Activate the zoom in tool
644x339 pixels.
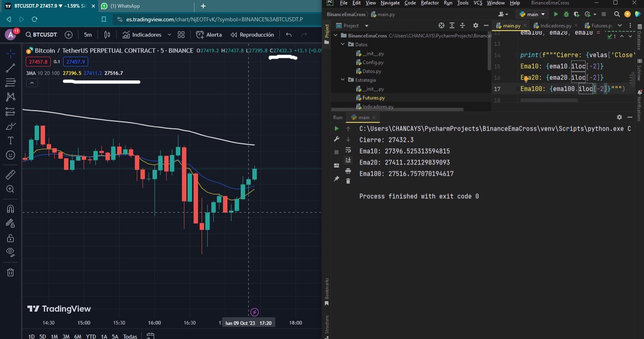coord(10,189)
